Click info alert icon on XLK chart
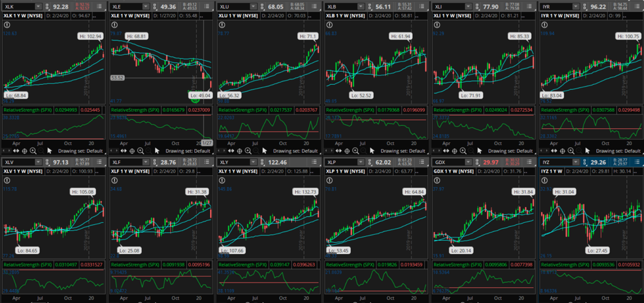This screenshot has width=644, height=303. click(x=7, y=24)
